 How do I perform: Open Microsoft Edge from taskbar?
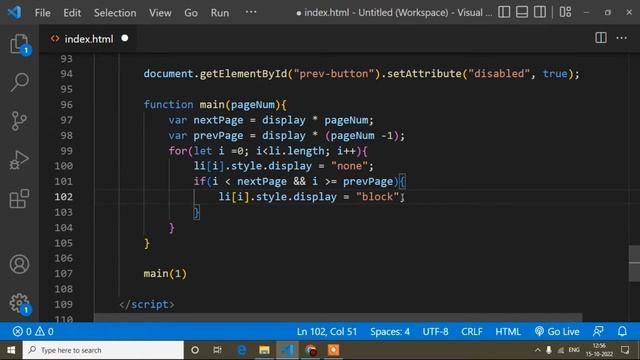(x=242, y=350)
